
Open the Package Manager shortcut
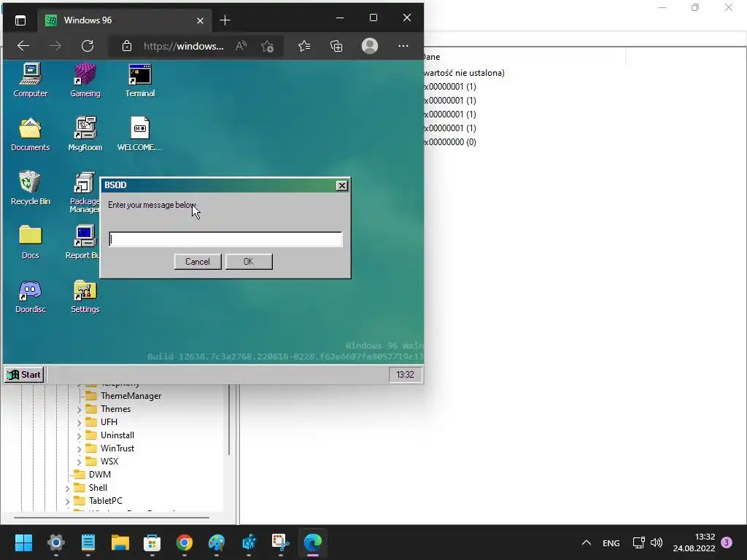(85, 192)
